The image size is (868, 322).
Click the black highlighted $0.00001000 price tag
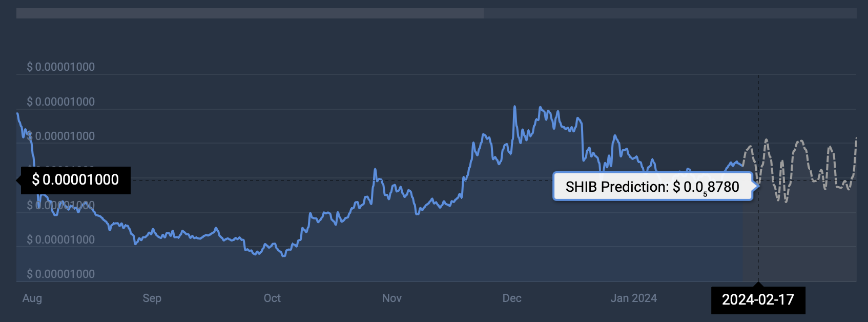[x=75, y=180]
